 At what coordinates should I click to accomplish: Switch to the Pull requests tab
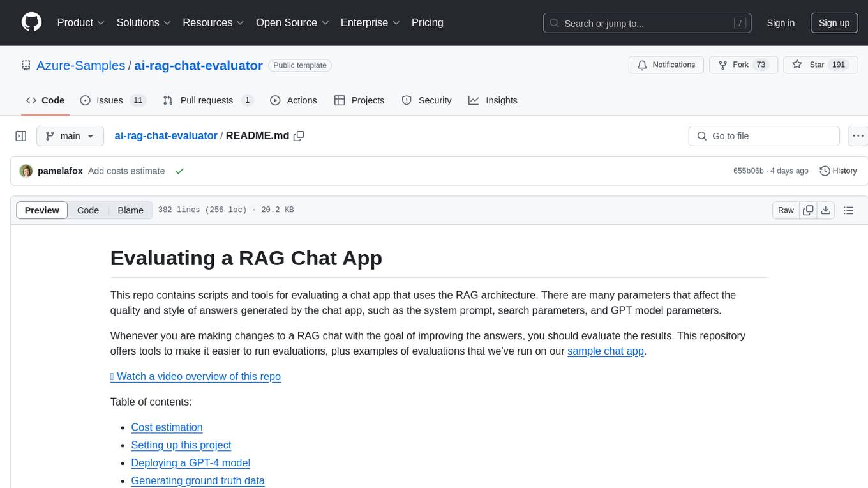pyautogui.click(x=208, y=100)
